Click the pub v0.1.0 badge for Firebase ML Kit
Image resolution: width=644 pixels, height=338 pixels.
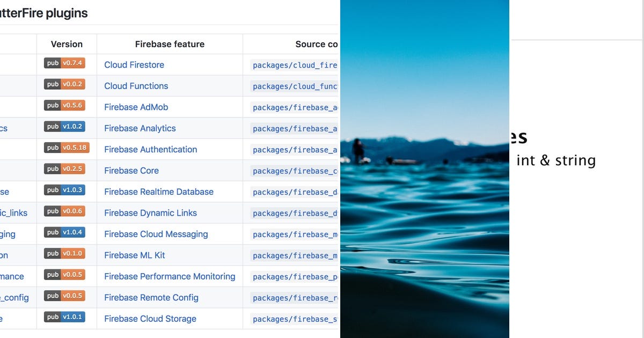tap(64, 253)
